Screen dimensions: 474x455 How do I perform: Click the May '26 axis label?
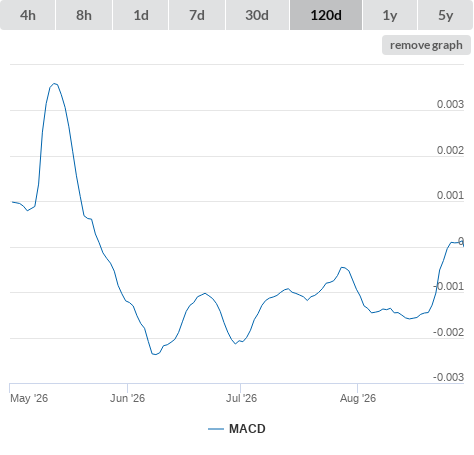[29, 398]
